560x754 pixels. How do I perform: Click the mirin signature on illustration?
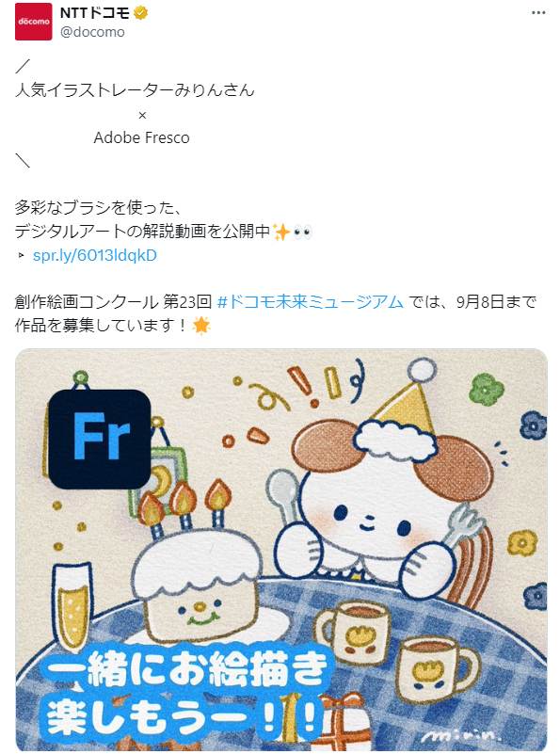pos(460,735)
